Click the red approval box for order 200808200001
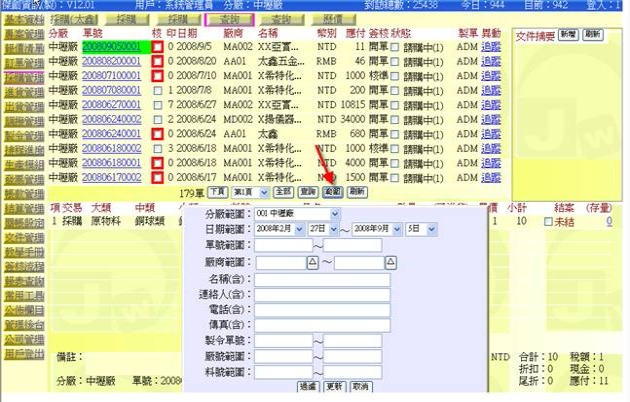The image size is (630, 402). click(x=157, y=61)
